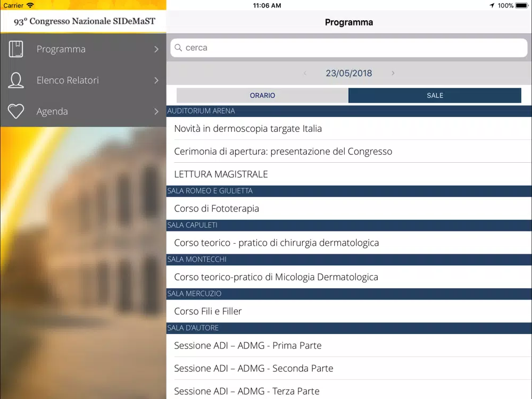Viewport: 532px width, 399px height.
Task: Expand the Elenco Relatori chevron
Action: point(156,80)
